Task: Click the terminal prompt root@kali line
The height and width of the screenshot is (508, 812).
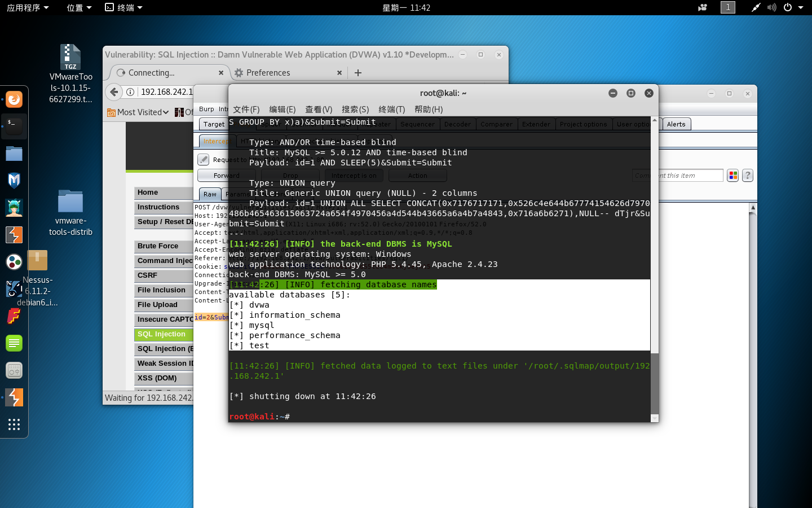Action: (x=259, y=417)
